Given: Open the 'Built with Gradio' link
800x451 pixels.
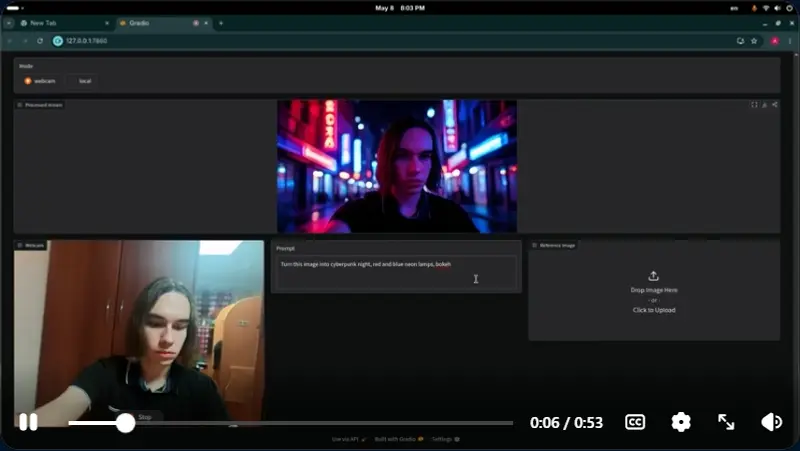Looking at the screenshot, I should point(398,439).
